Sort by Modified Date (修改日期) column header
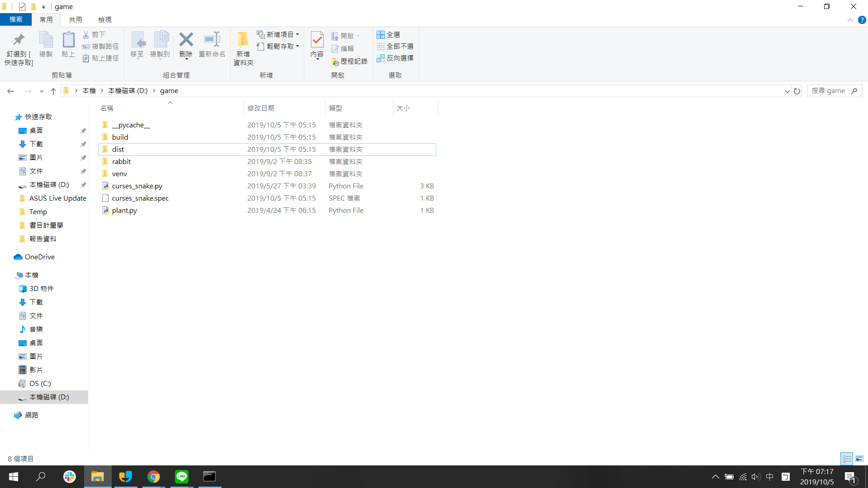 point(261,108)
